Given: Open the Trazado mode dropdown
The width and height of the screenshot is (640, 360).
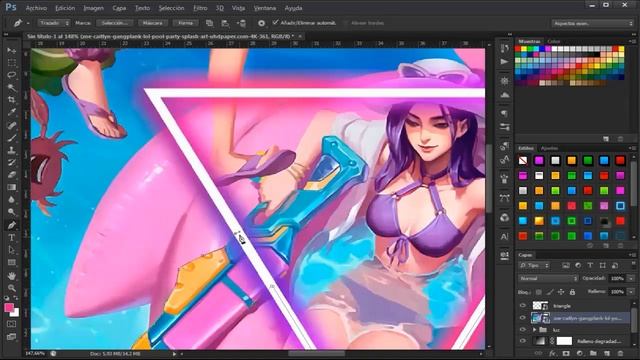Looking at the screenshot, I should point(54,23).
